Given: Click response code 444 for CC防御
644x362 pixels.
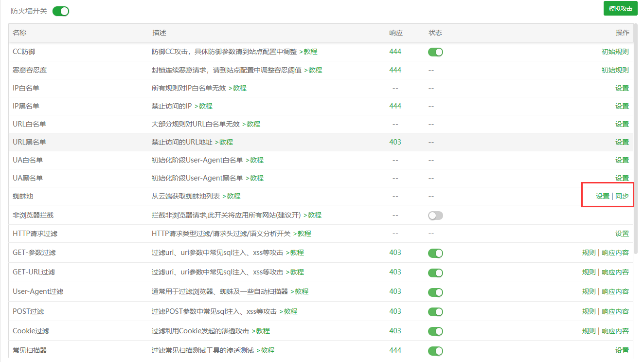Looking at the screenshot, I should (395, 52).
